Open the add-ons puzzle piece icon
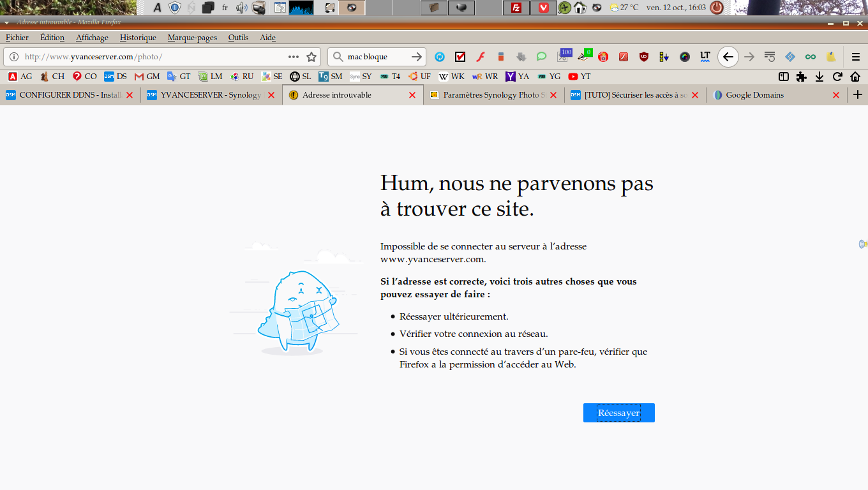The height and width of the screenshot is (490, 868). 802,77
